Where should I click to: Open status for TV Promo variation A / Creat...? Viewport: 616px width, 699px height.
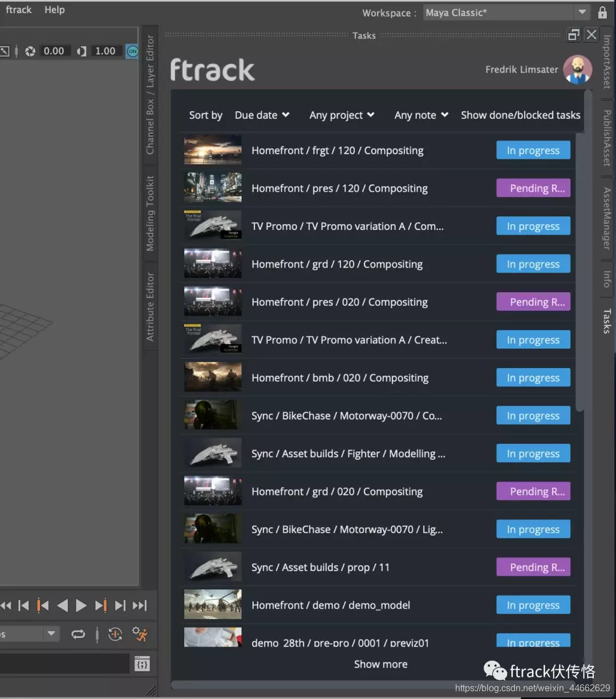[533, 340]
